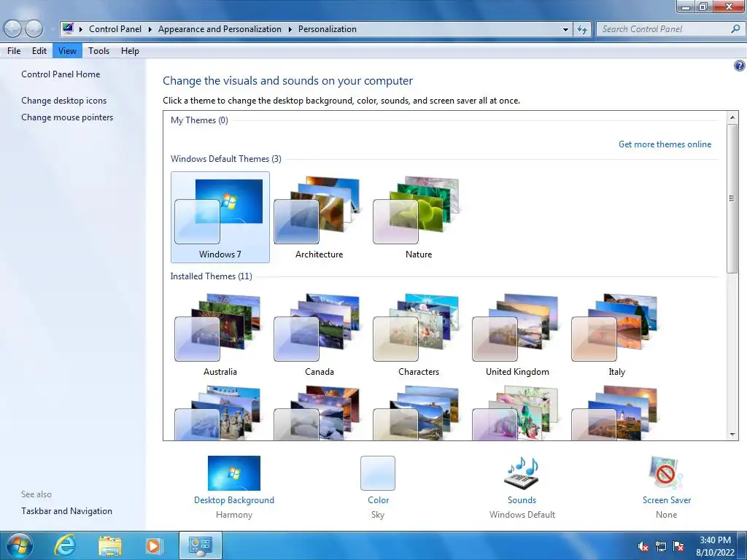
Task: Go to Control Panel Home
Action: (61, 74)
